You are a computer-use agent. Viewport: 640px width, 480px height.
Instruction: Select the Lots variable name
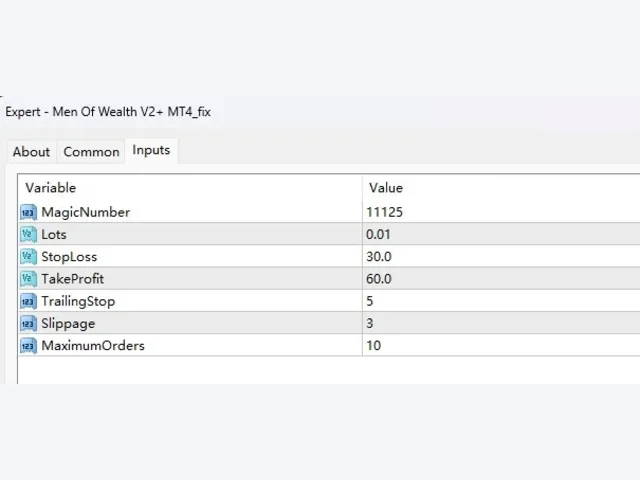(x=54, y=235)
